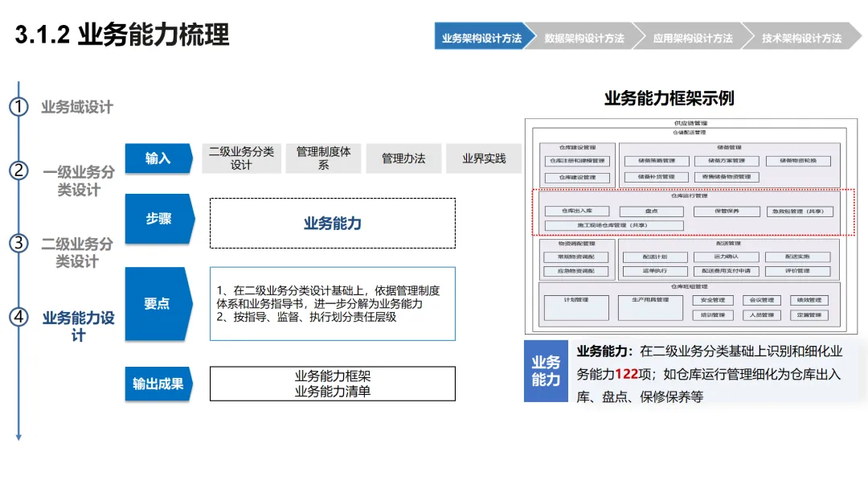Click the key points text box
Screen dimensions: 868x489
[x=333, y=304]
